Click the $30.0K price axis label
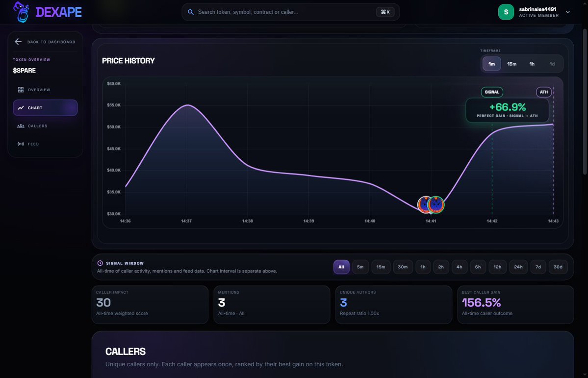This screenshot has height=378, width=588. coord(114,214)
